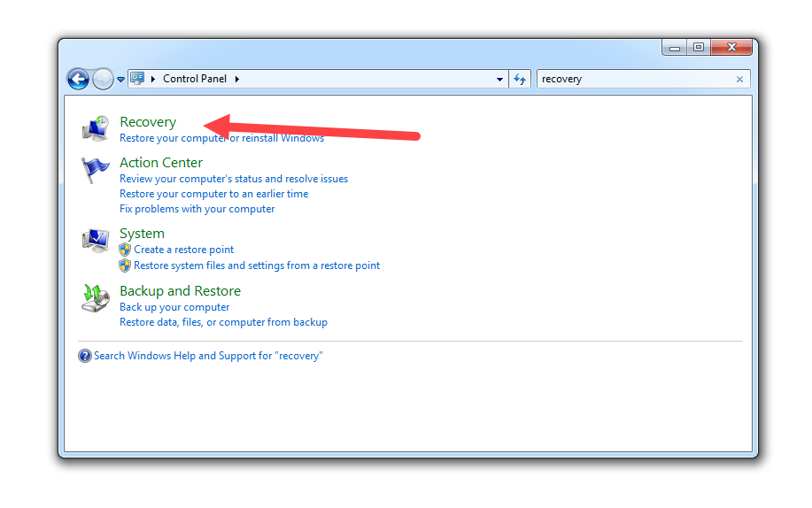
Task: Expand the arrow before Control Panel breadcrumb
Action: [x=153, y=79]
